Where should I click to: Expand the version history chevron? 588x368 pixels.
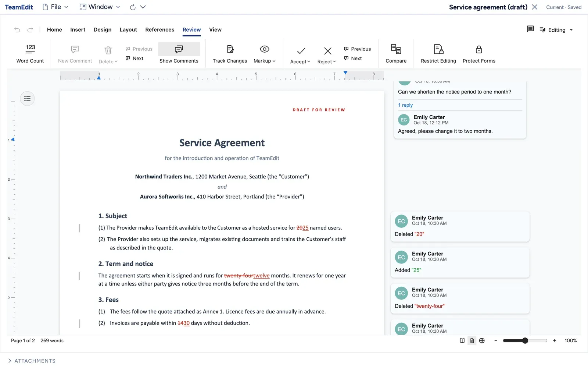[x=143, y=7]
